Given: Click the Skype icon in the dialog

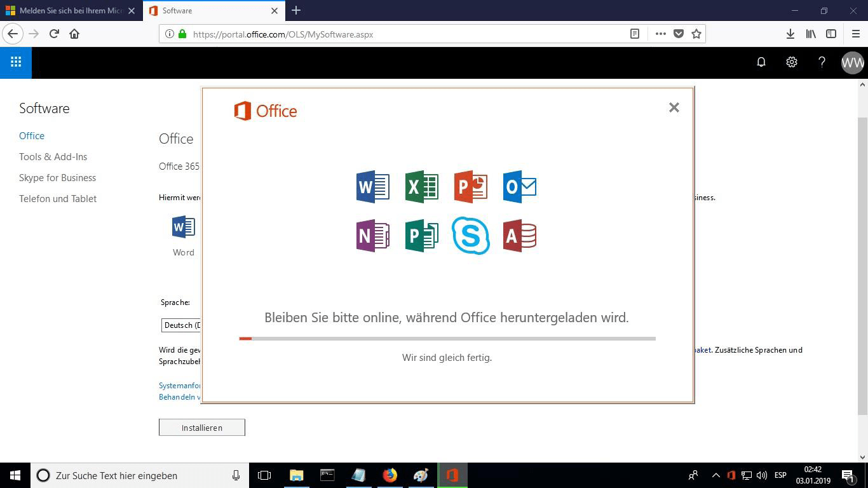Looking at the screenshot, I should [x=471, y=236].
